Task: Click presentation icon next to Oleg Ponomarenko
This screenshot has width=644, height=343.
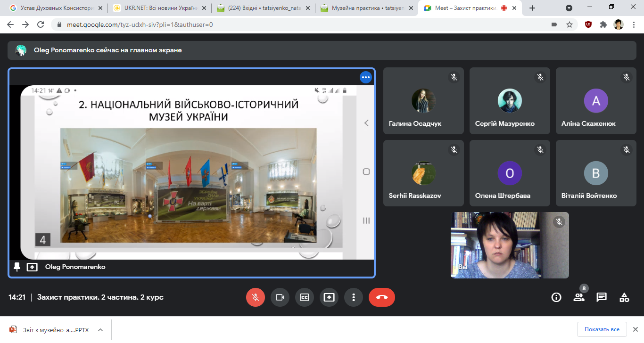Action: (32, 267)
